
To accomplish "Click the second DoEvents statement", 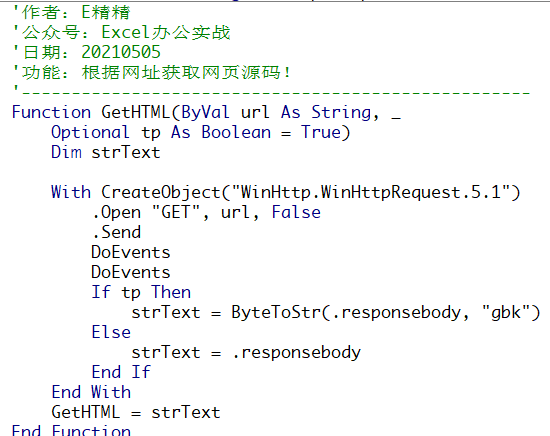I will pos(131,273).
